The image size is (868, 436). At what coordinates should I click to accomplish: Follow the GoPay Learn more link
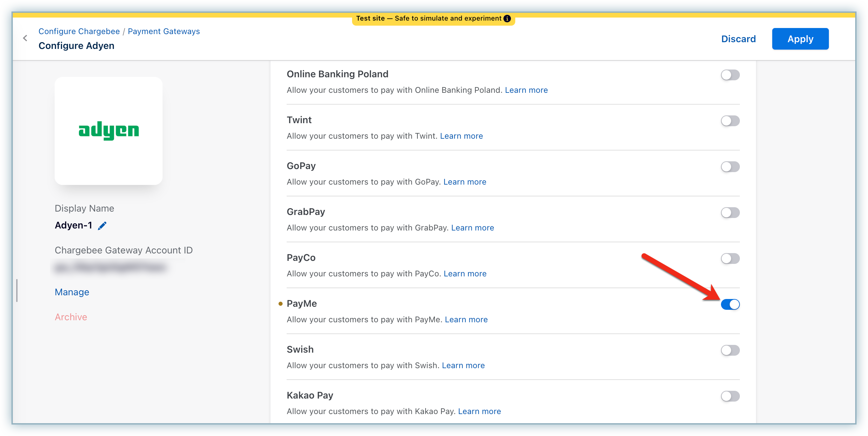(465, 182)
